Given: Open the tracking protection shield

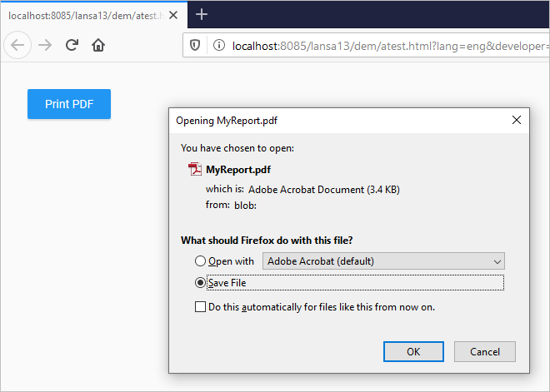Looking at the screenshot, I should [x=197, y=45].
